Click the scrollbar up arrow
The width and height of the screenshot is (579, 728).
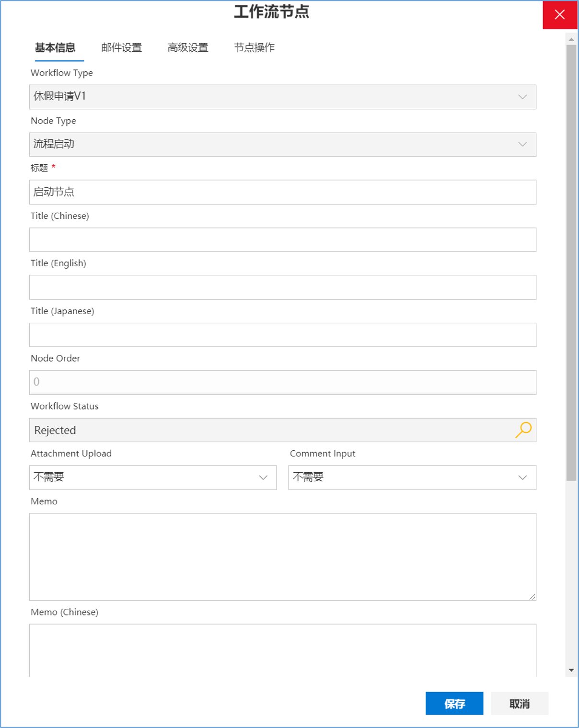(x=571, y=39)
